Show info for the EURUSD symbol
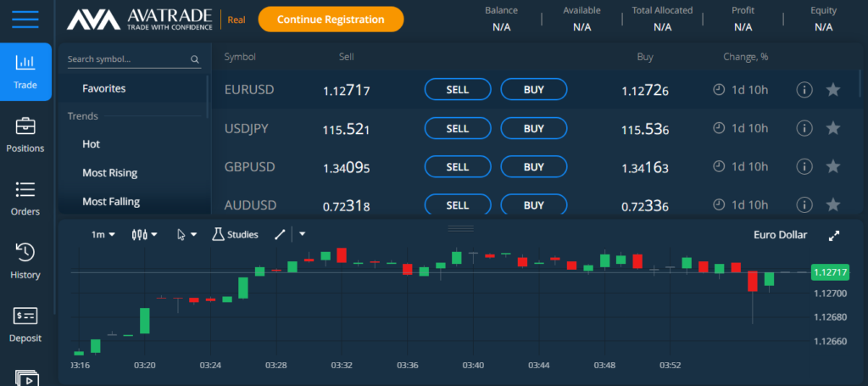This screenshot has width=868, height=386. tap(804, 90)
